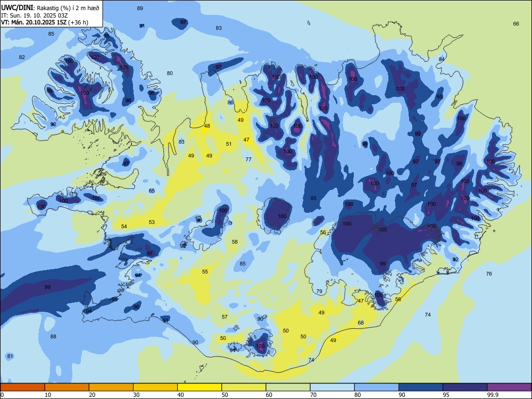Click the orange 10–20 legend swatch
Screen dimensions: 532x399
(x=67, y=387)
